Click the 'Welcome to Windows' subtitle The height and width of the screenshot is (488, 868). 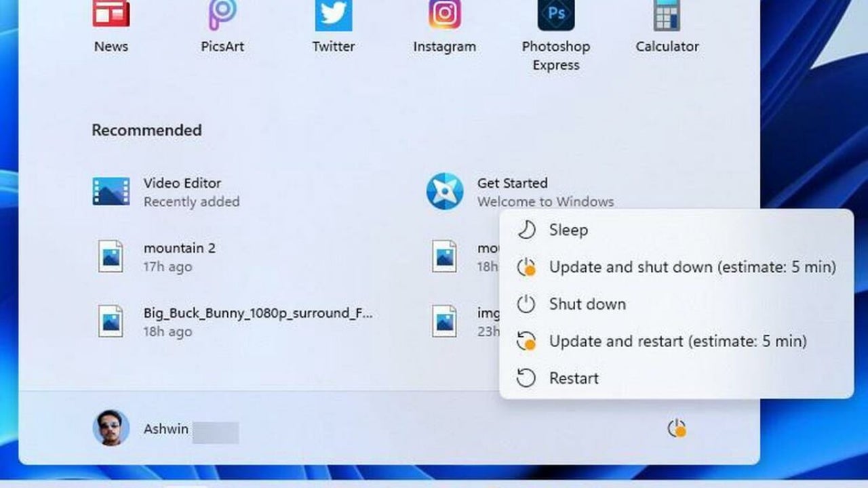coord(545,202)
